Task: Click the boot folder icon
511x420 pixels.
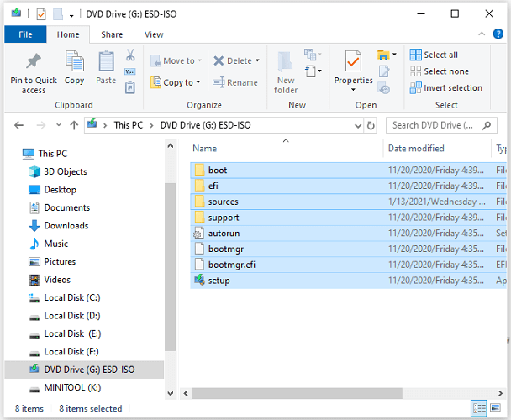Action: click(199, 170)
